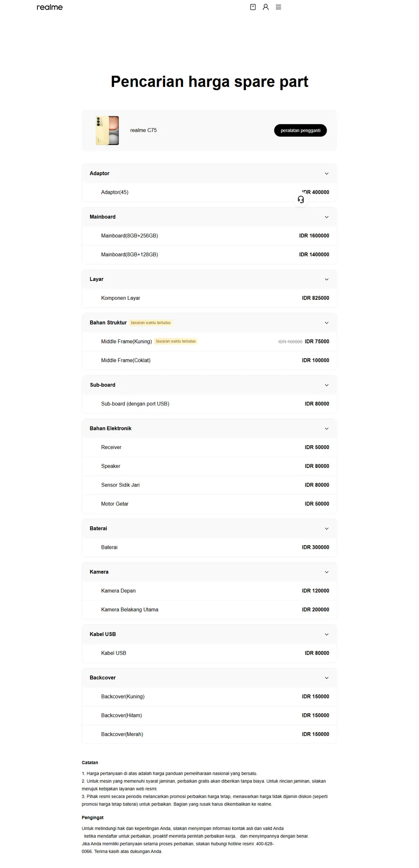Open the hamburger menu icon
Image resolution: width=419 pixels, height=868 pixels.
point(278,7)
